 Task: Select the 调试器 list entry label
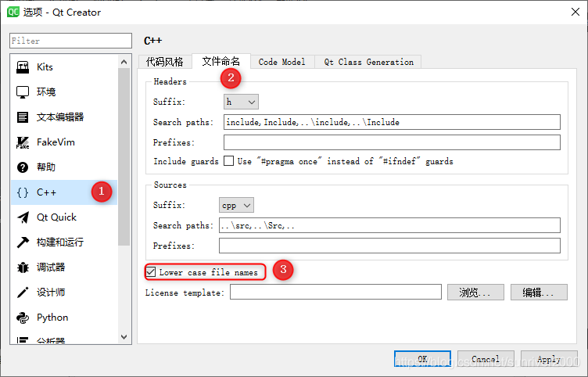(51, 267)
